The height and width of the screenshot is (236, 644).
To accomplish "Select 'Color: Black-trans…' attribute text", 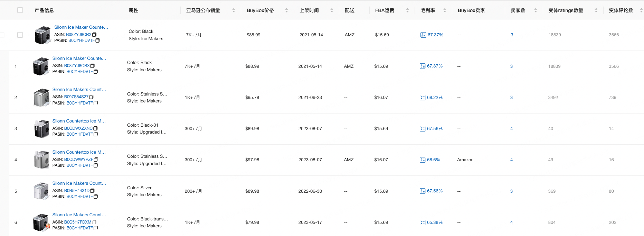I will click(x=148, y=219).
